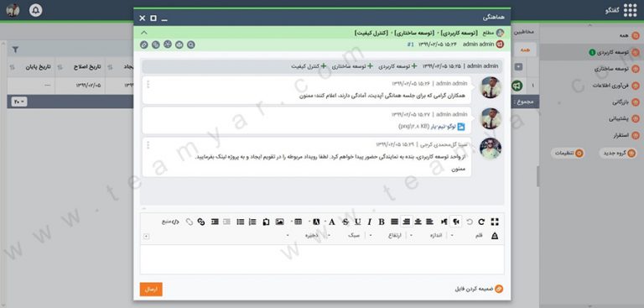The height and width of the screenshot is (308, 644).
Task: Click the share network icon in the header
Action: [168, 44]
